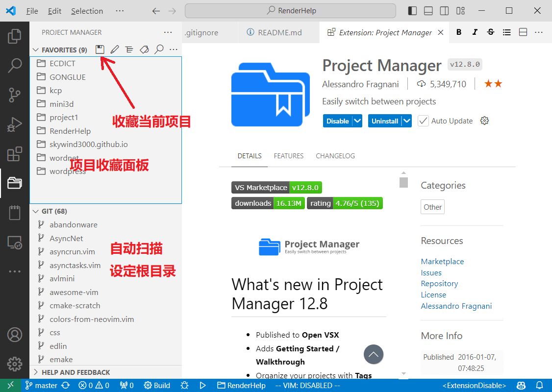Open the File menu

pyautogui.click(x=32, y=11)
